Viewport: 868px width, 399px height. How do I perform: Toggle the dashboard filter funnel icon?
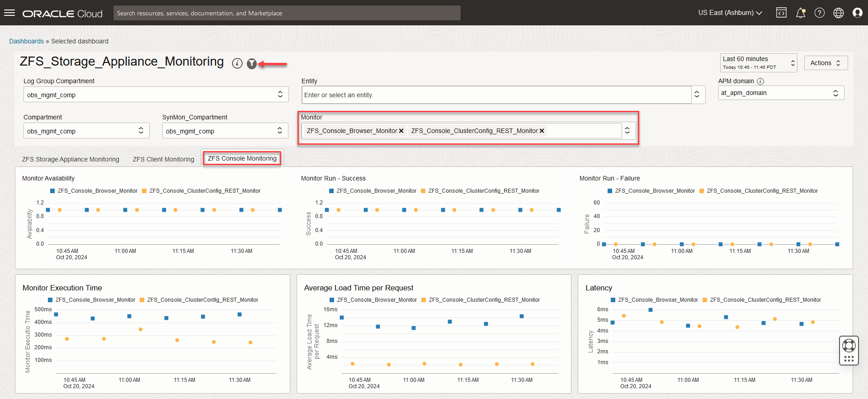pyautogui.click(x=252, y=64)
